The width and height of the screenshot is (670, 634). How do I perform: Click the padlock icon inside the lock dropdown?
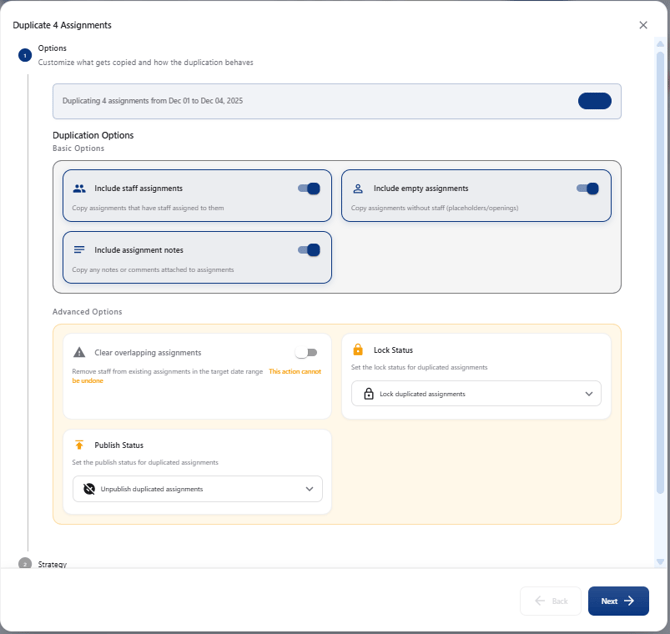point(368,394)
